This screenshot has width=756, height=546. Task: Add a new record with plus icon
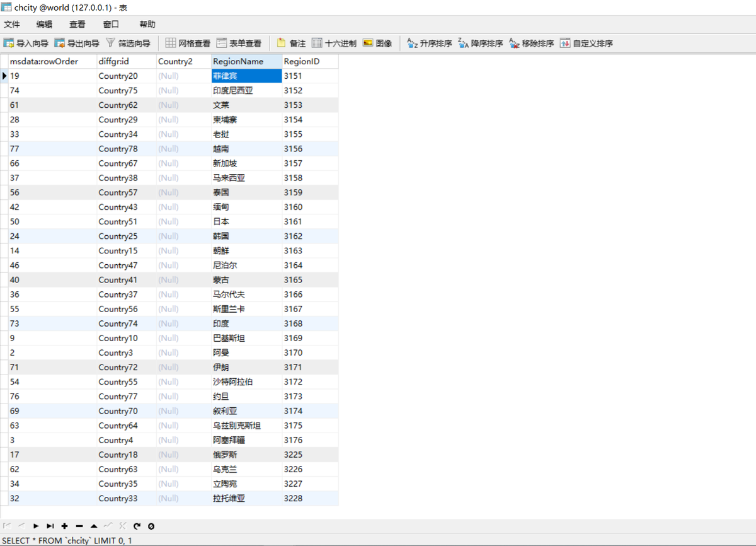(x=64, y=526)
